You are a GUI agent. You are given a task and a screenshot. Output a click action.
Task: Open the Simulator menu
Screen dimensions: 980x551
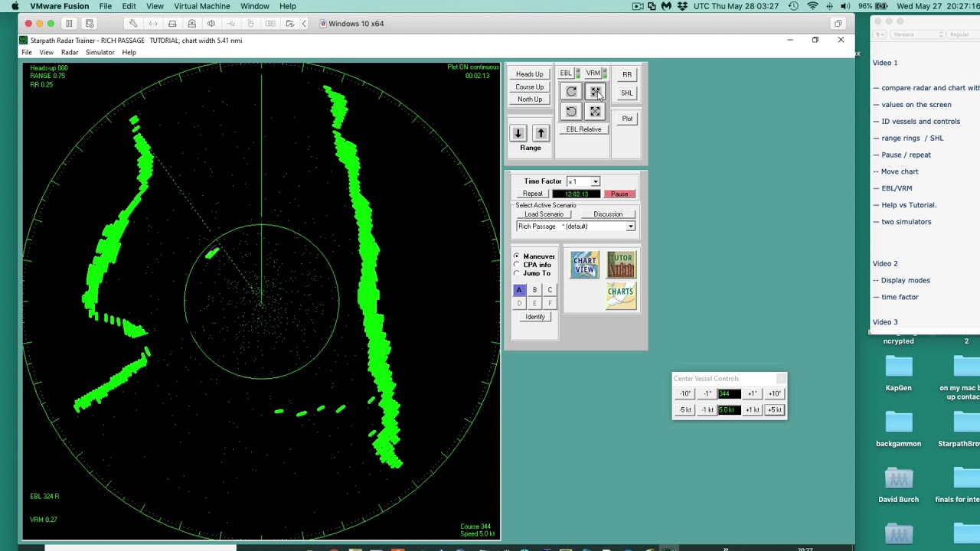[100, 53]
